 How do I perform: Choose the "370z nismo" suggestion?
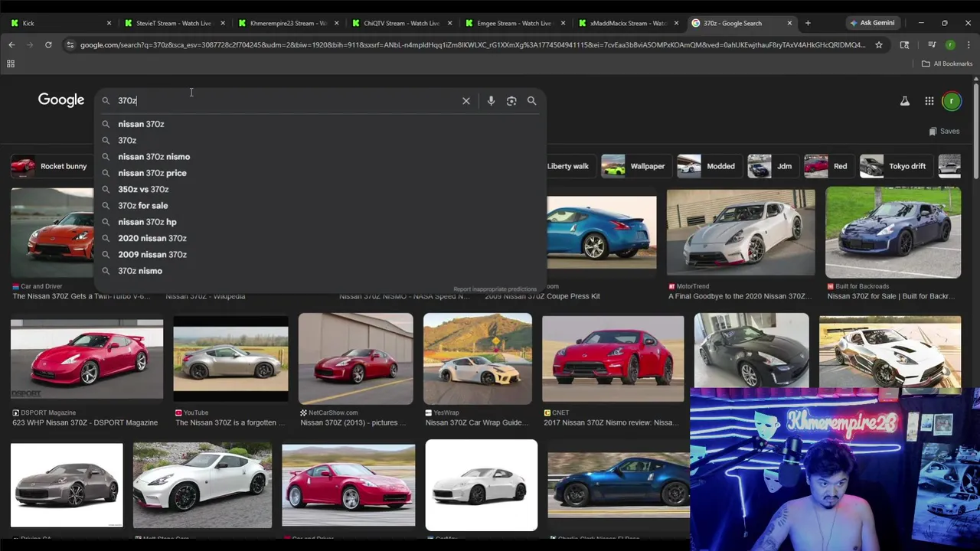coord(320,271)
